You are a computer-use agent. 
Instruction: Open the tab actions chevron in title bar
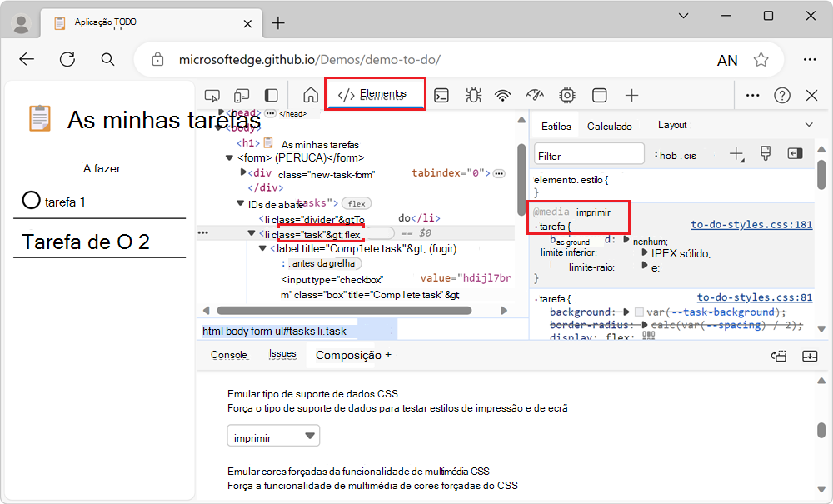click(x=684, y=16)
